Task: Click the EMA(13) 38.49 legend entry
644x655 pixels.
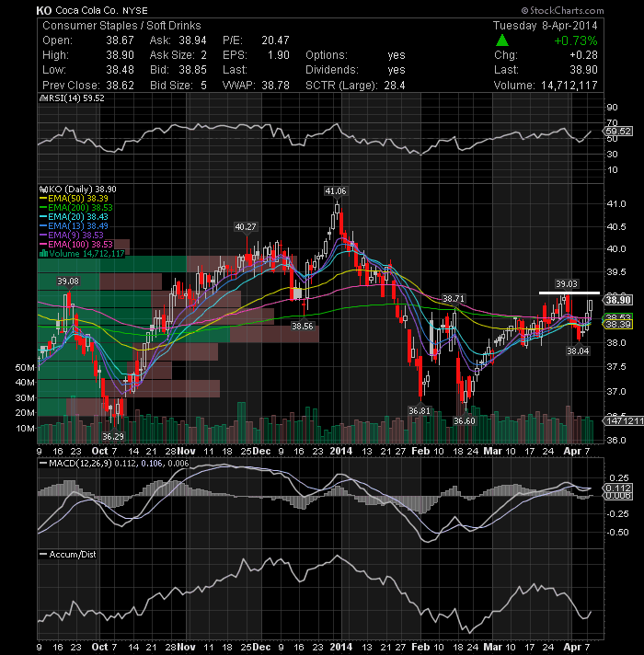Action: point(74,226)
